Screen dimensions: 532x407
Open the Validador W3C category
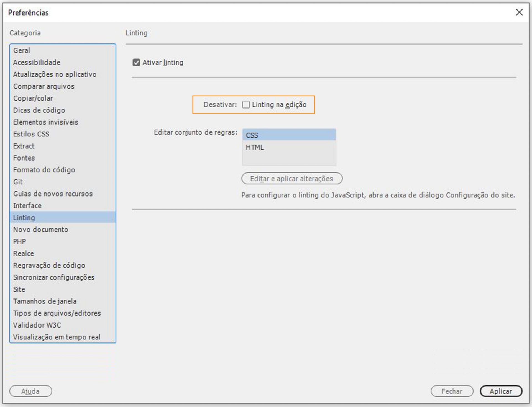[x=37, y=325]
